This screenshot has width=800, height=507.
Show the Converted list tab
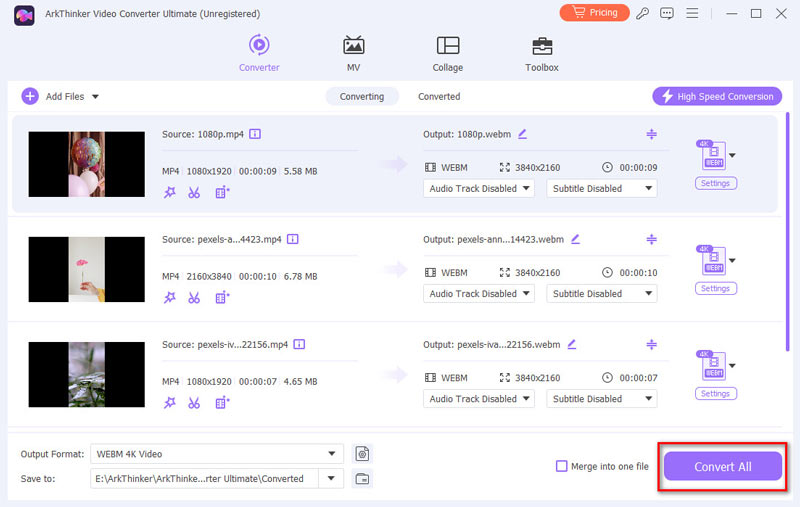439,96
